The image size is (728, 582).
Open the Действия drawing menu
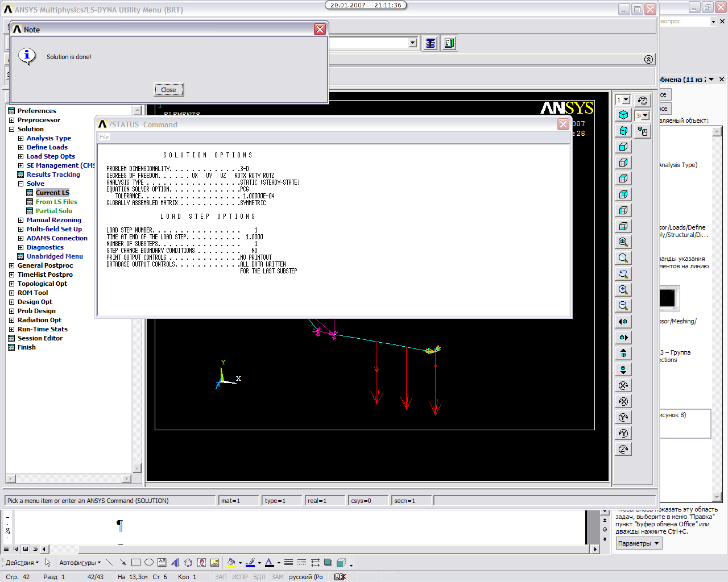click(x=22, y=563)
